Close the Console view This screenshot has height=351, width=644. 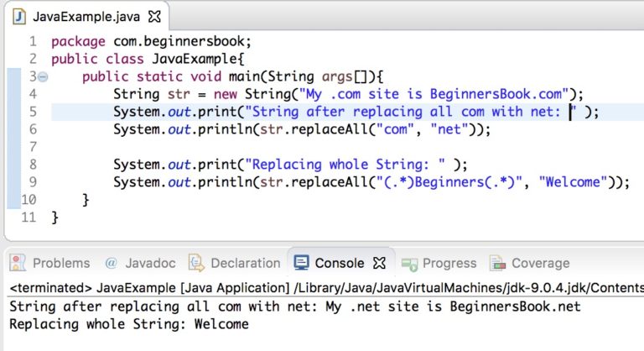(x=380, y=263)
